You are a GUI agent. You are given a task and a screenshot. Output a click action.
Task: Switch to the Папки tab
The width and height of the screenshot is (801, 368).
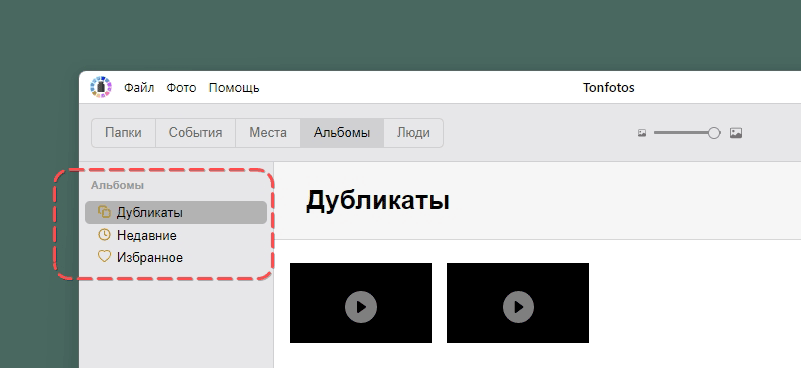[x=123, y=133]
